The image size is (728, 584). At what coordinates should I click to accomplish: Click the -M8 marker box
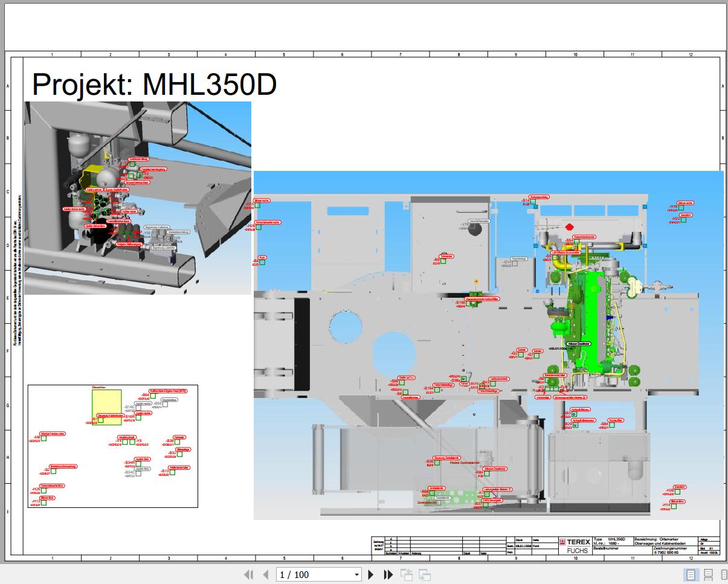tap(43, 438)
